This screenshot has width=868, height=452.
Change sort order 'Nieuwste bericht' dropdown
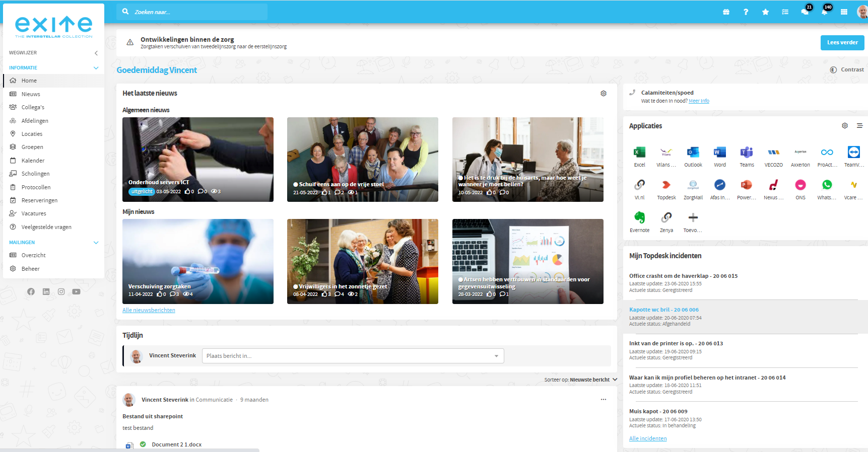pos(593,380)
